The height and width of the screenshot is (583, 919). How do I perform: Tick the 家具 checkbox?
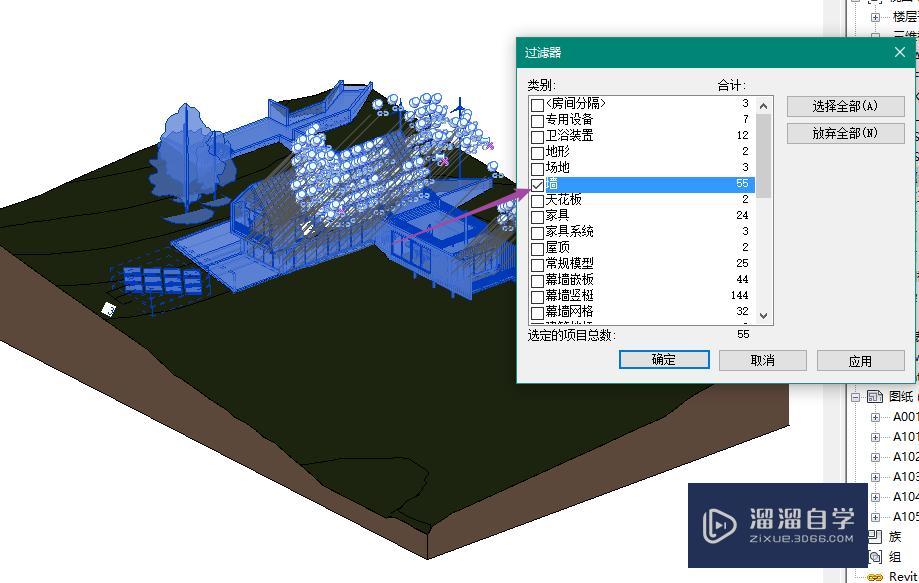tap(537, 217)
